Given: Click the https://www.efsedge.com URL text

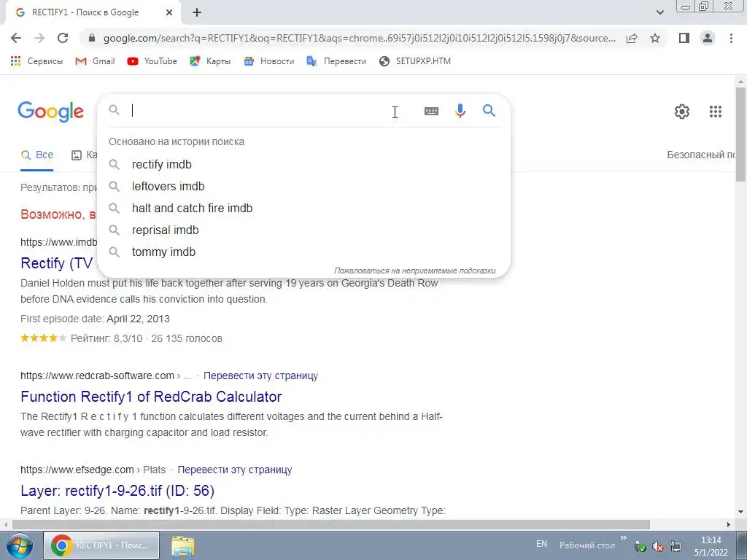Looking at the screenshot, I should [x=77, y=470].
